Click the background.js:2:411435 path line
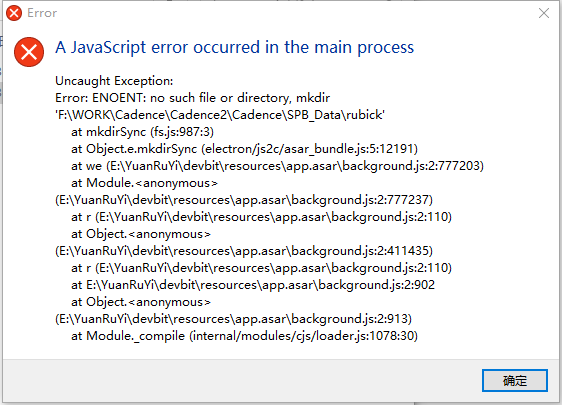Image resolution: width=562 pixels, height=405 pixels. point(244,251)
